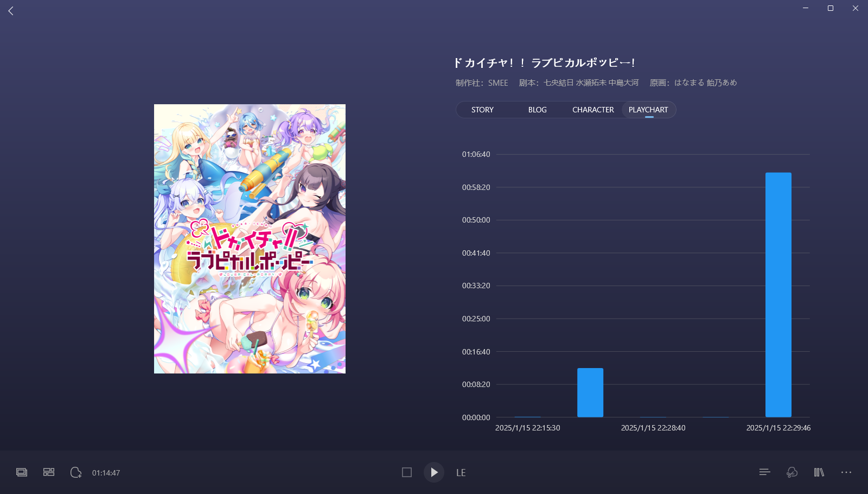
Task: Open the cloud chat icon
Action: (x=792, y=472)
